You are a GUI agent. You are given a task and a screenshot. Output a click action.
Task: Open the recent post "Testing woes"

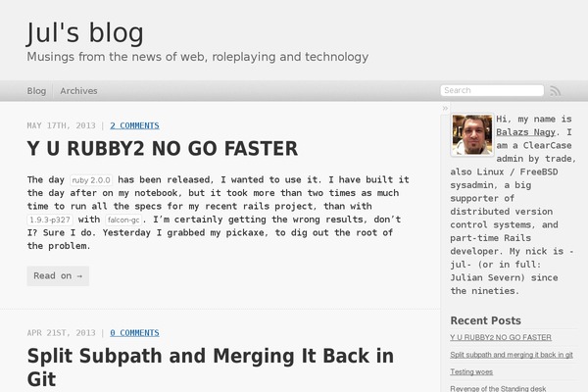472,372
